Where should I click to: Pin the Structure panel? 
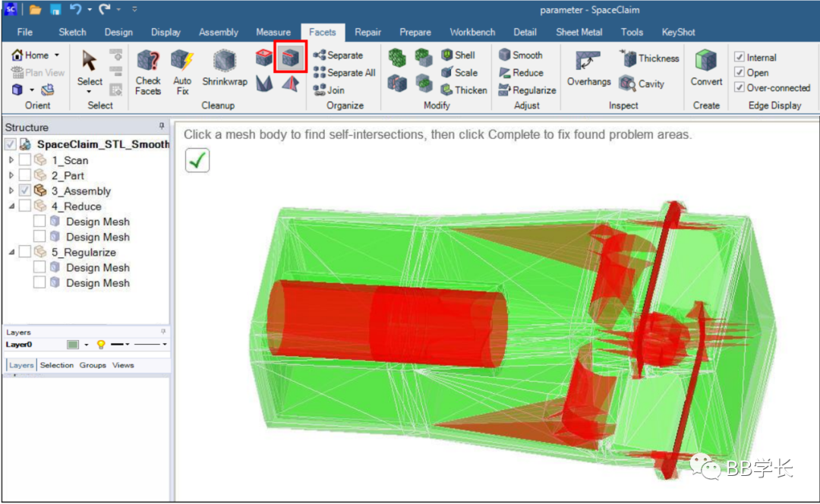162,126
